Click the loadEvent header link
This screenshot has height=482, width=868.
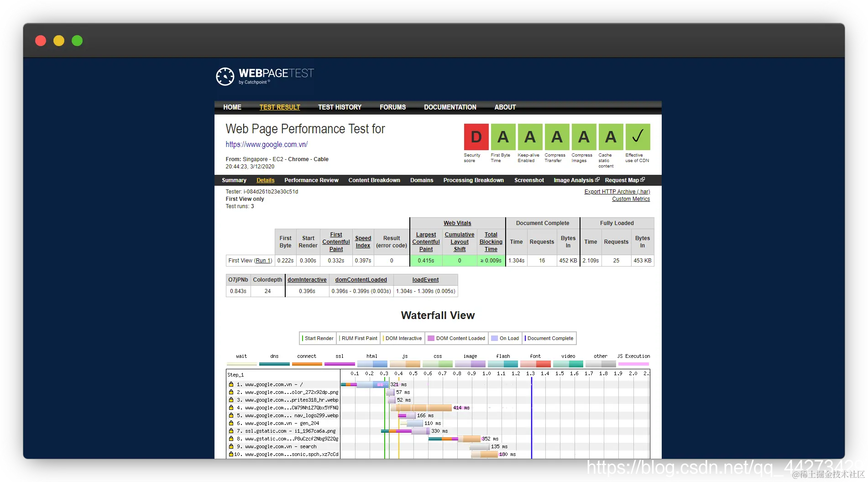[425, 280]
